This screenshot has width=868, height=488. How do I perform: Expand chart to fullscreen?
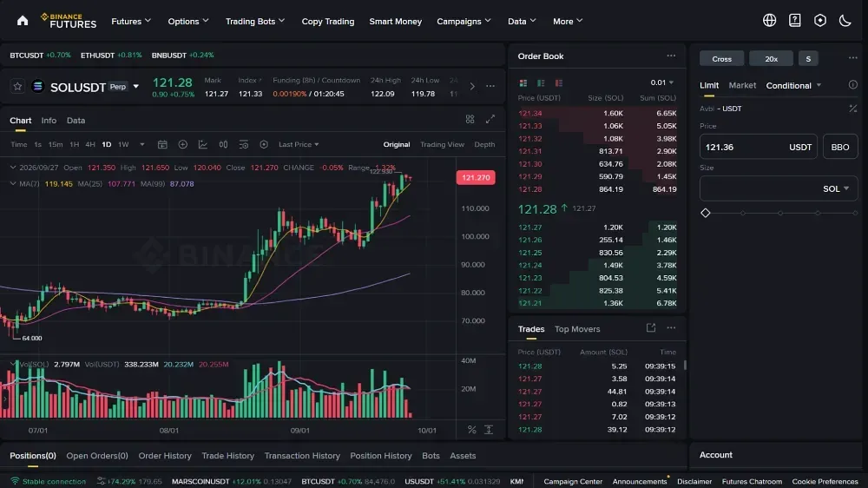490,119
